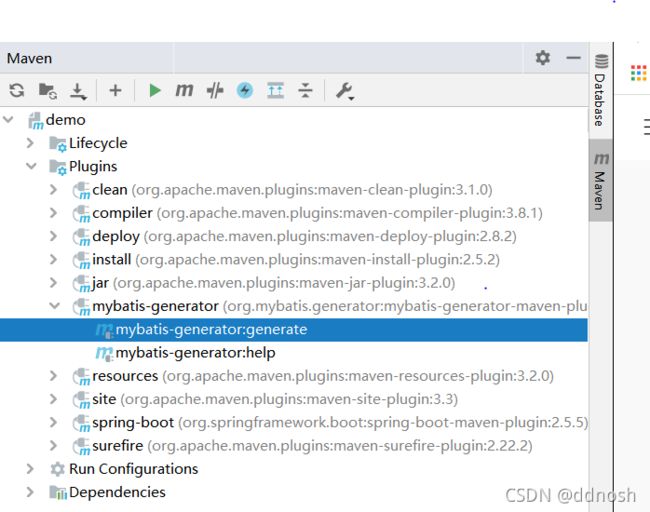650x512 pixels.
Task: Click the mybatis-generator:help goal icon
Action: (104, 353)
